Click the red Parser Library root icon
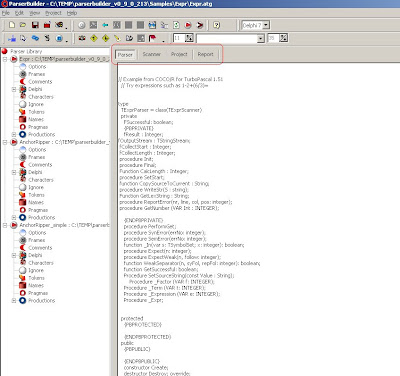The height and width of the screenshot is (376, 400). (x=5, y=51)
